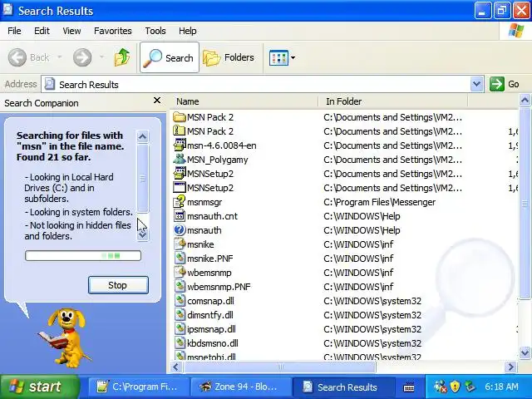Click the Forward navigation arrow
Screen dimensions: 532x399
(82, 57)
